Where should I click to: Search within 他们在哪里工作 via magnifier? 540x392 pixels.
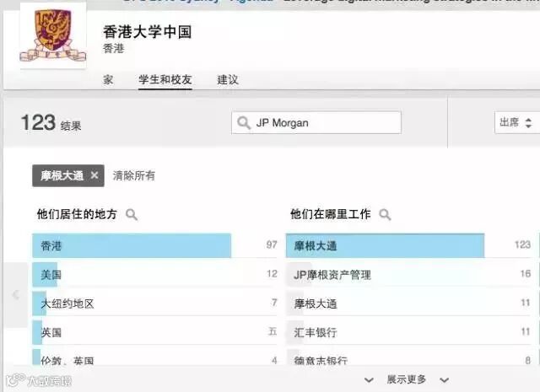pyautogui.click(x=385, y=214)
